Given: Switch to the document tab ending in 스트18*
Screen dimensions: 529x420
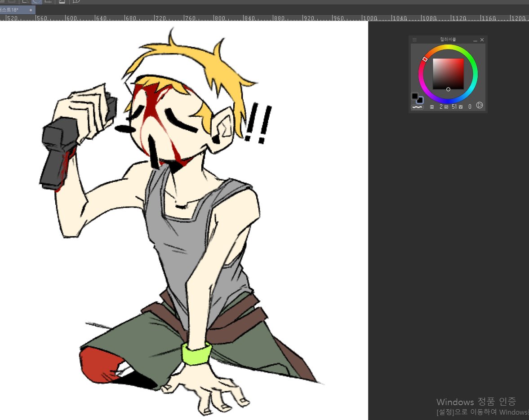Looking at the screenshot, I should click(17, 10).
